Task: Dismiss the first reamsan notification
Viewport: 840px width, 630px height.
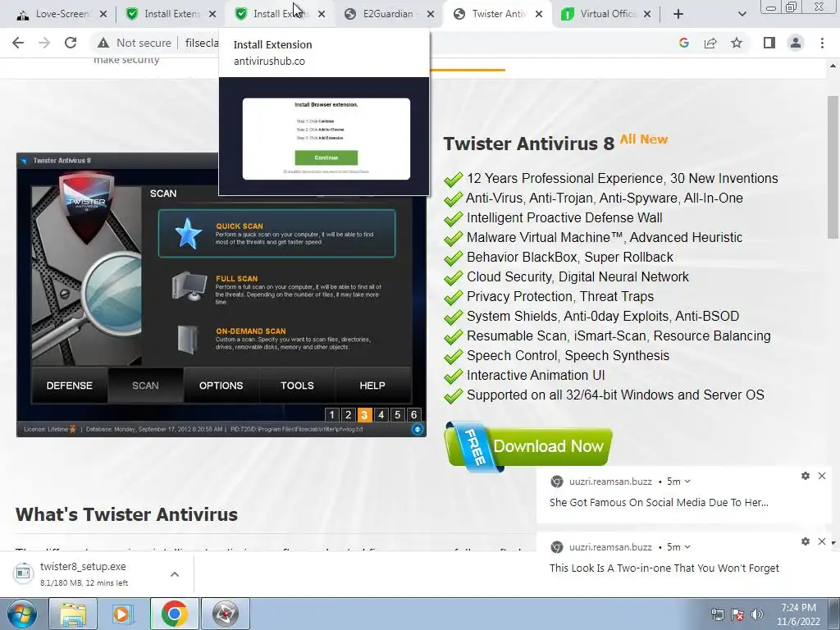Action: tap(822, 476)
